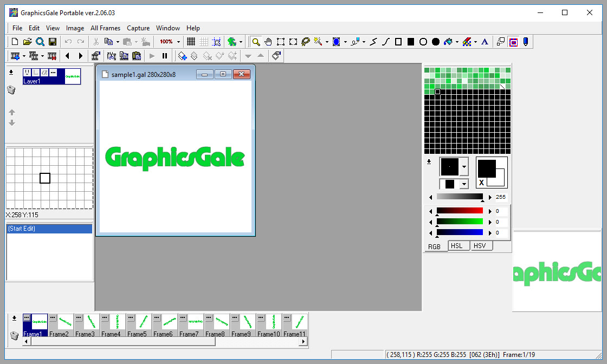Click the delete frame icon
The height and width of the screenshot is (364, 607).
(52, 56)
